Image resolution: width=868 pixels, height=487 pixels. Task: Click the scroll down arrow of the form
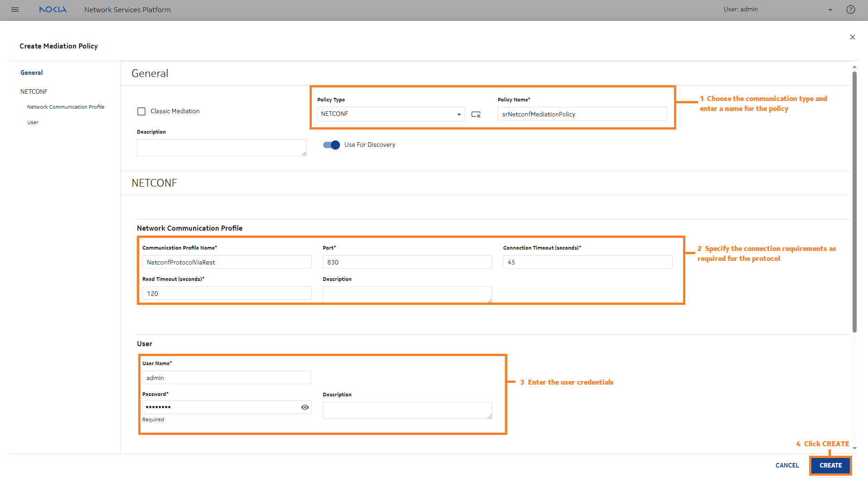tap(854, 448)
